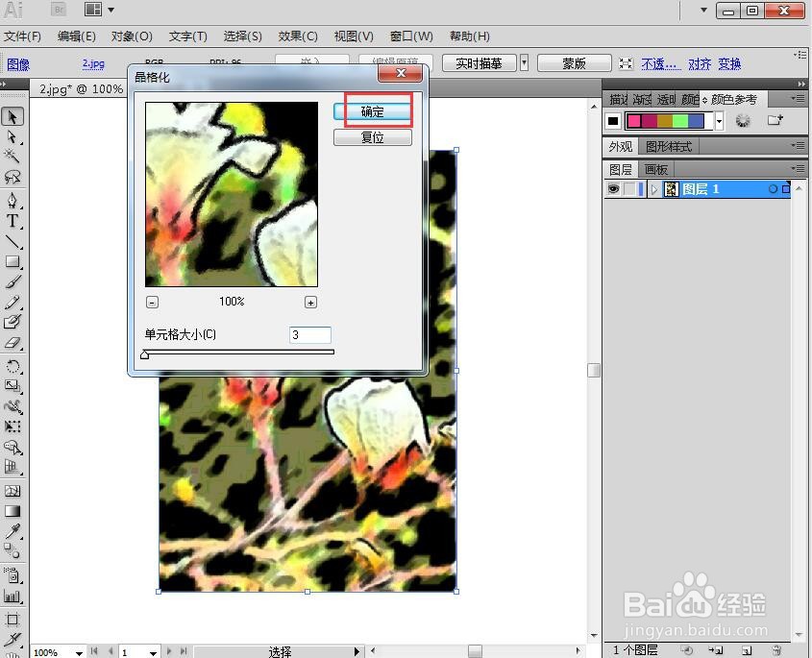The height and width of the screenshot is (658, 812).
Task: Open the 效果(C) menu
Action: coord(298,37)
